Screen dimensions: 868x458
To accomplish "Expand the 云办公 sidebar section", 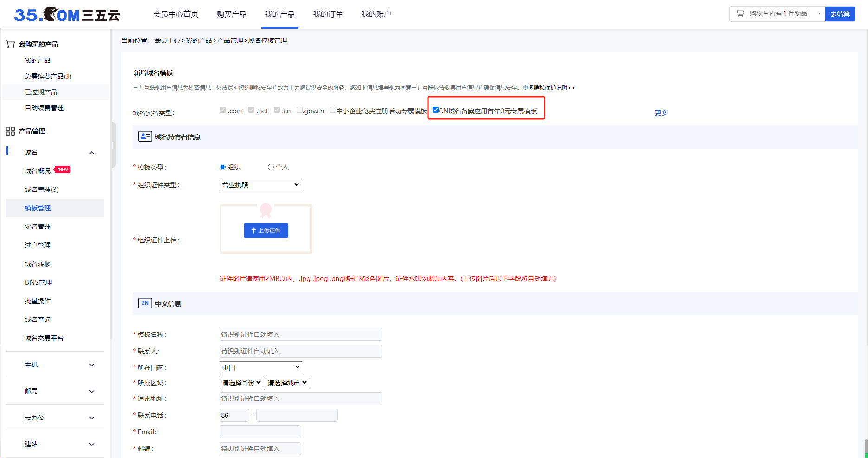I will click(x=91, y=418).
